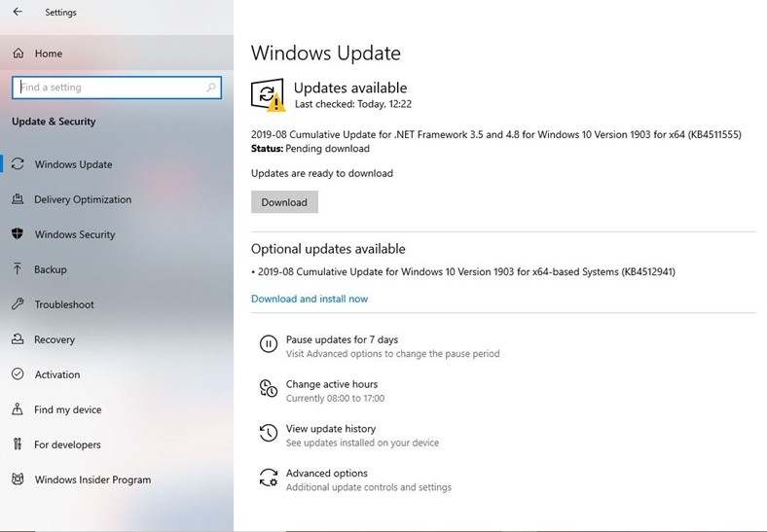This screenshot has width=767, height=532.
Task: Open the Home settings page
Action: pyautogui.click(x=117, y=53)
